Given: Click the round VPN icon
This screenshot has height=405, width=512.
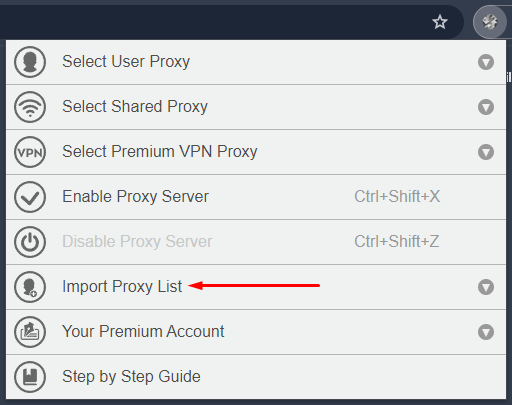Looking at the screenshot, I should click(x=30, y=152).
